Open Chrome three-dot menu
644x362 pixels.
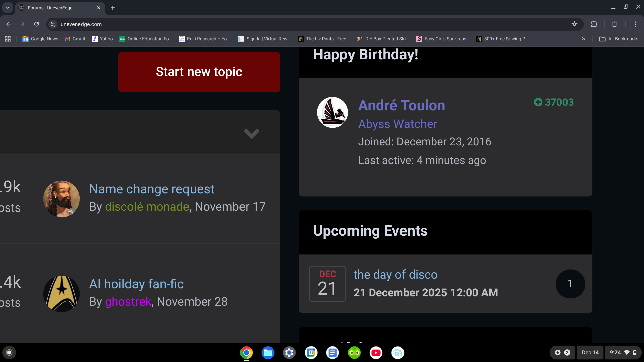pyautogui.click(x=635, y=24)
